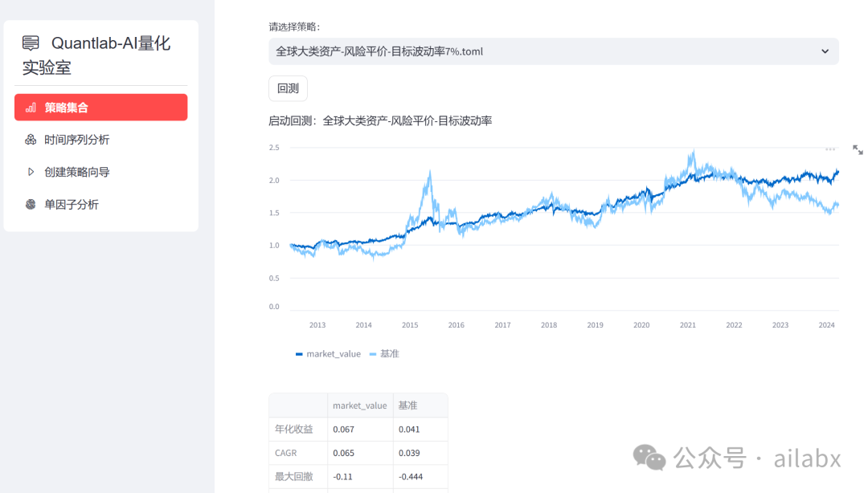Select the market_value column header
Image resolution: width=868 pixels, height=493 pixels.
(360, 405)
